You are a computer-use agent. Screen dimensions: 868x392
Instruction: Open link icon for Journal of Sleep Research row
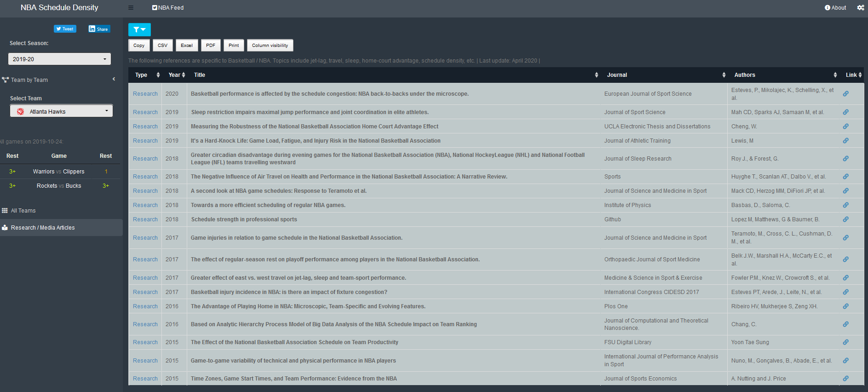click(845, 159)
